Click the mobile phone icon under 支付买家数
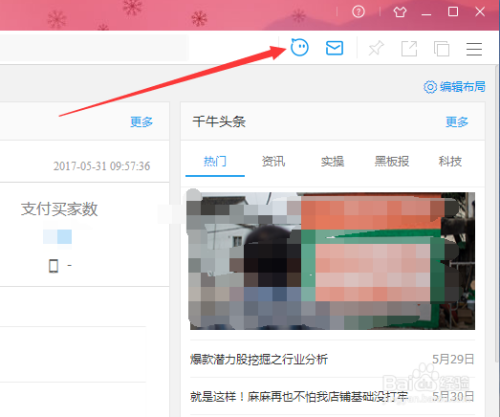 click(53, 266)
